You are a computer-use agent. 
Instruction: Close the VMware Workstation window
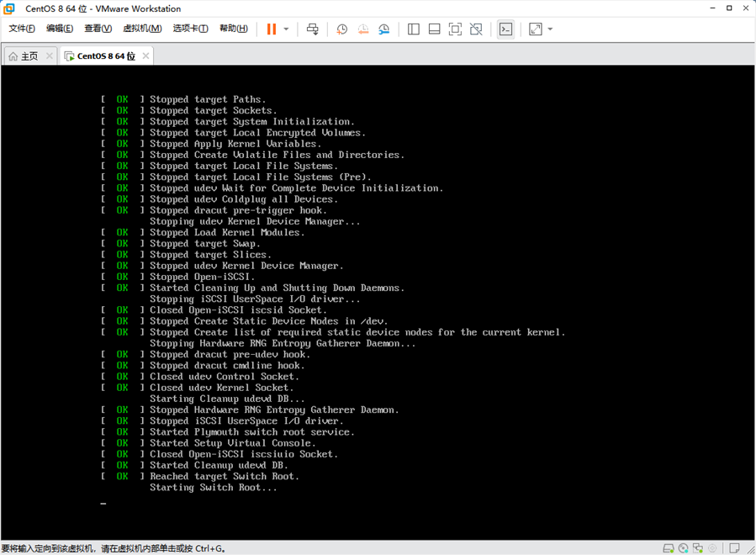745,8
